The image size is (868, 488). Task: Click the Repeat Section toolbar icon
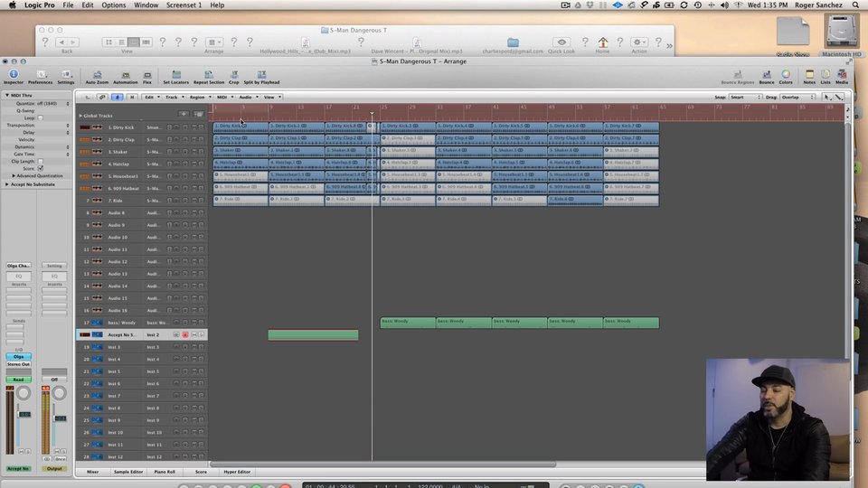pos(209,75)
